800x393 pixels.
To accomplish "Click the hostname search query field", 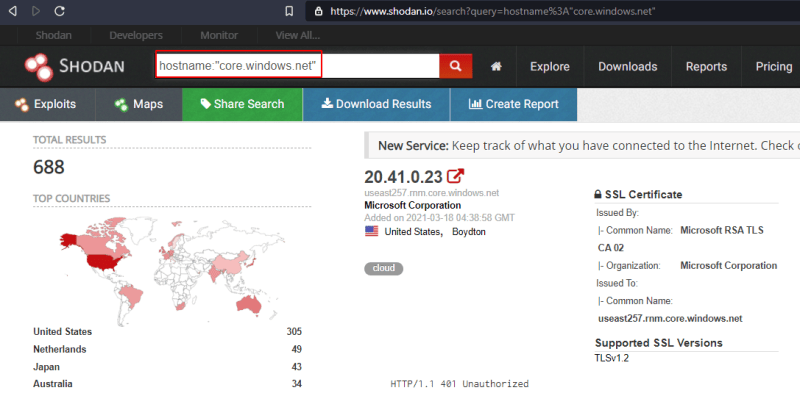I will pyautogui.click(x=297, y=66).
